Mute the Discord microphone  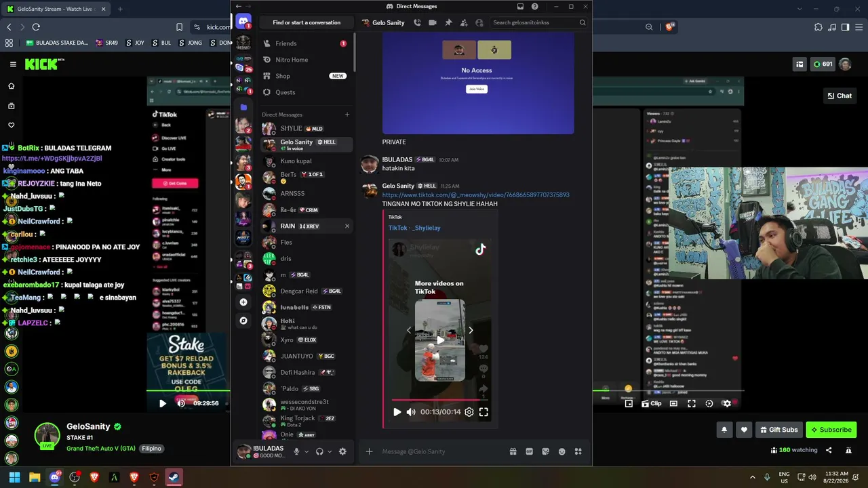(296, 451)
